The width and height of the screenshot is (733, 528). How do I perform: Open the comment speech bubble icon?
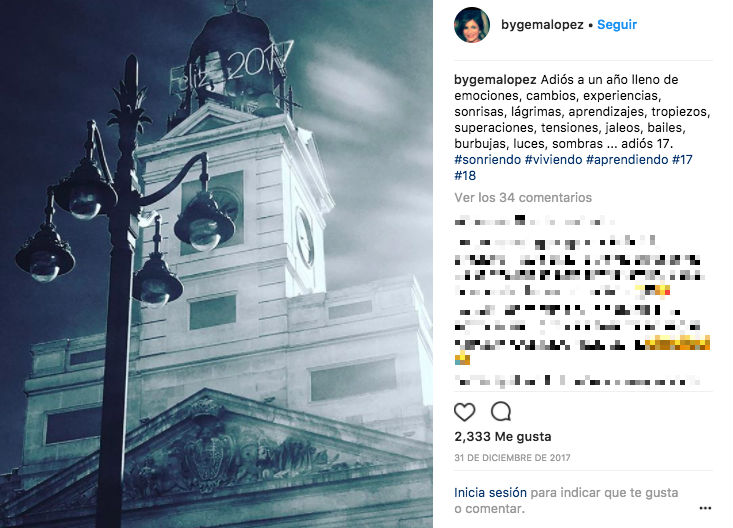click(x=501, y=412)
